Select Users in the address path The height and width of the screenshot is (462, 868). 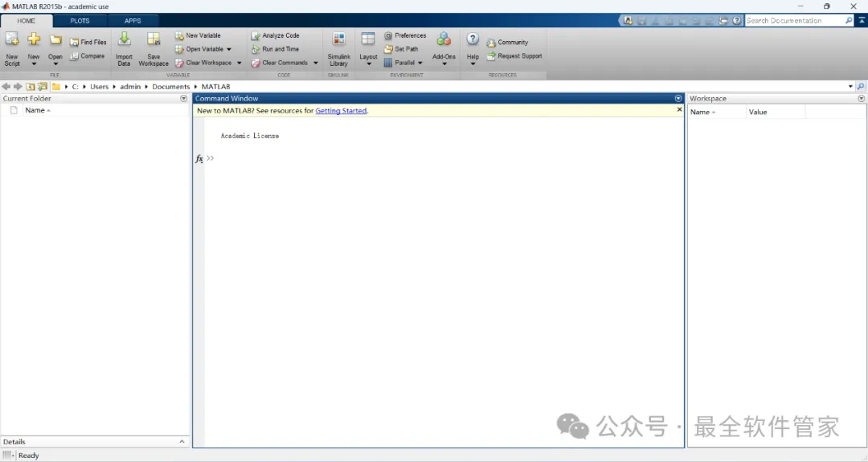tap(100, 86)
